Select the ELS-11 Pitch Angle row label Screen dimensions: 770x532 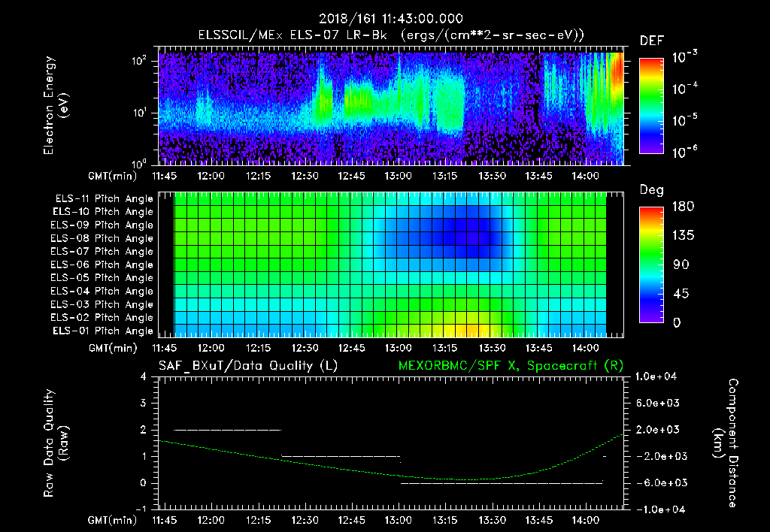[104, 199]
